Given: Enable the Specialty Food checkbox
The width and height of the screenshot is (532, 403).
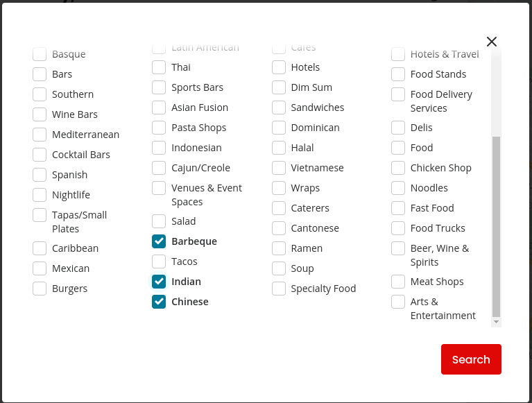Looking at the screenshot, I should pos(279,289).
